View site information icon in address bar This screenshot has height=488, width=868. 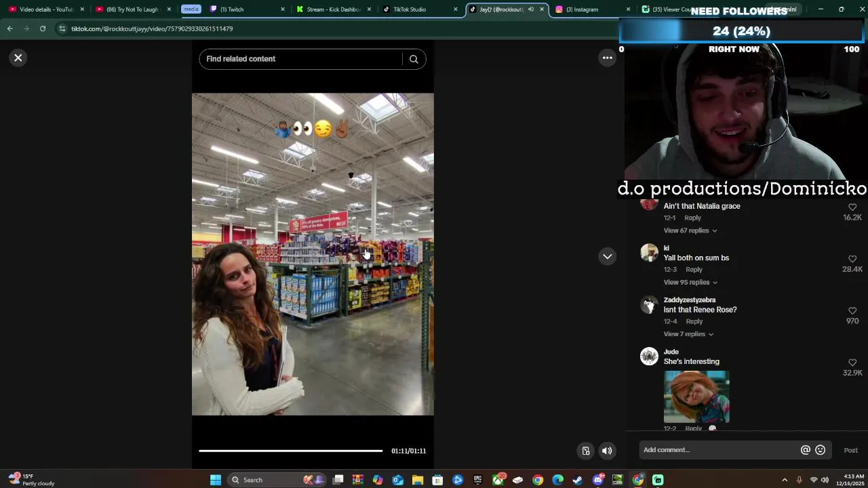[x=62, y=28]
